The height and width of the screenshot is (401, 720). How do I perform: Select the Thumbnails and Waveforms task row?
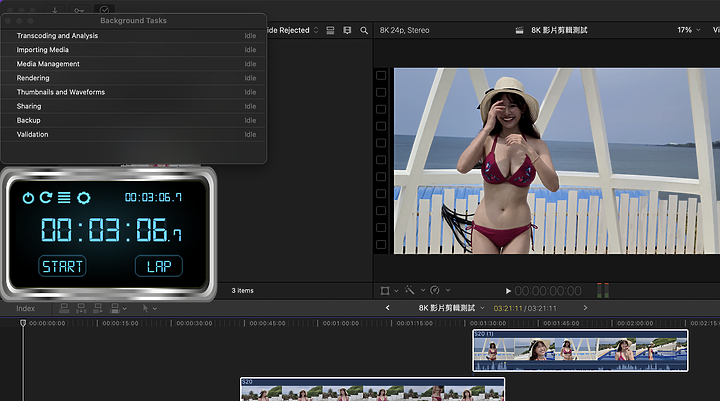click(x=134, y=92)
